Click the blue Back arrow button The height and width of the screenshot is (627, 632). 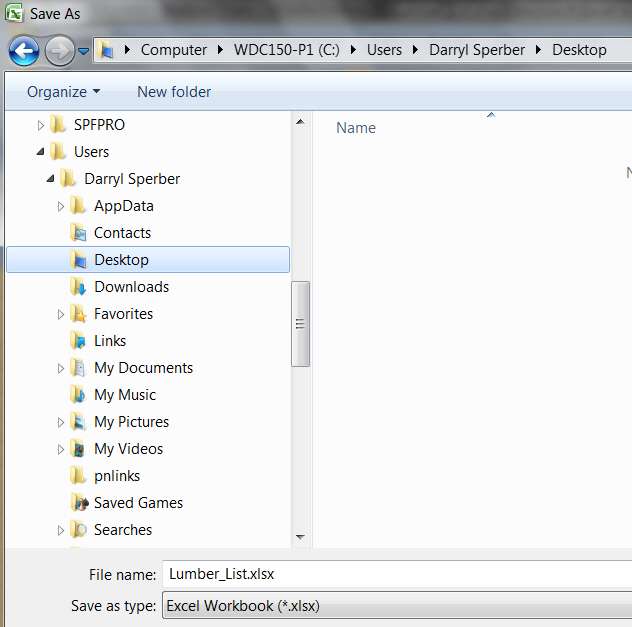[24, 51]
